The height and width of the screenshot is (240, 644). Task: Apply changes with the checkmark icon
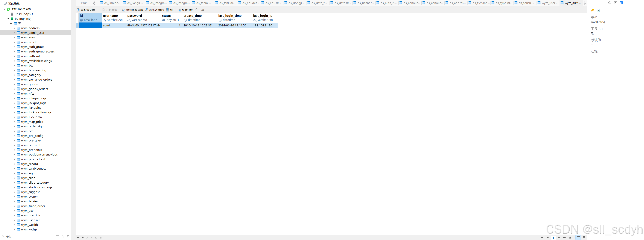point(87,238)
